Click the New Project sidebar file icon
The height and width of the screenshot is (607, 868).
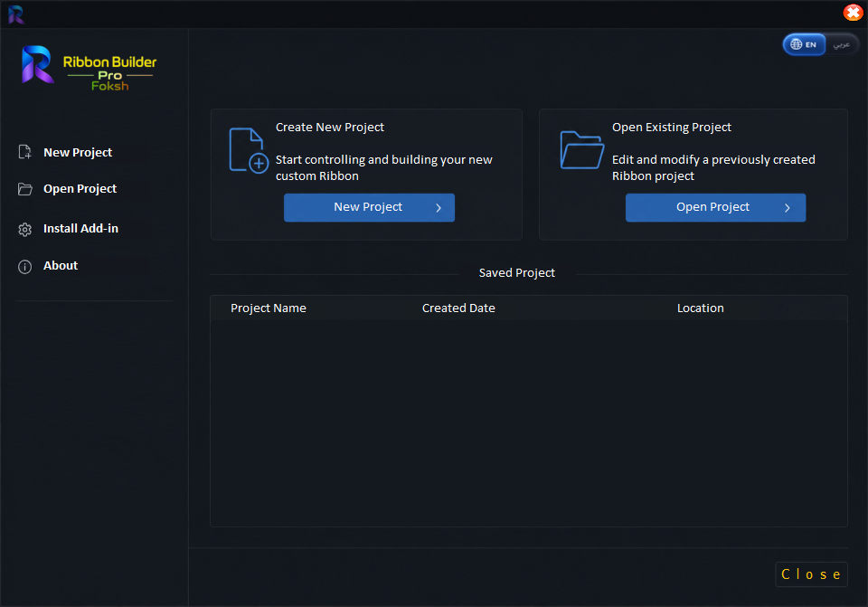[25, 152]
